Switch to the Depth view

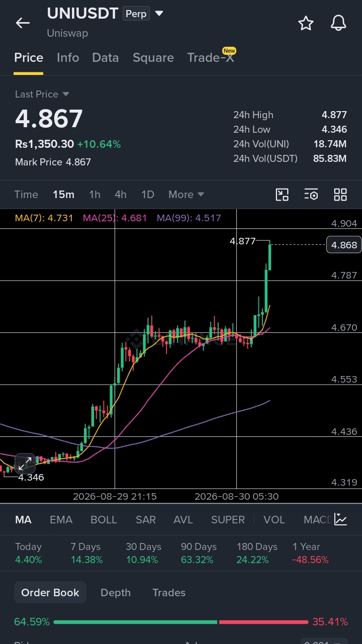[x=116, y=593]
